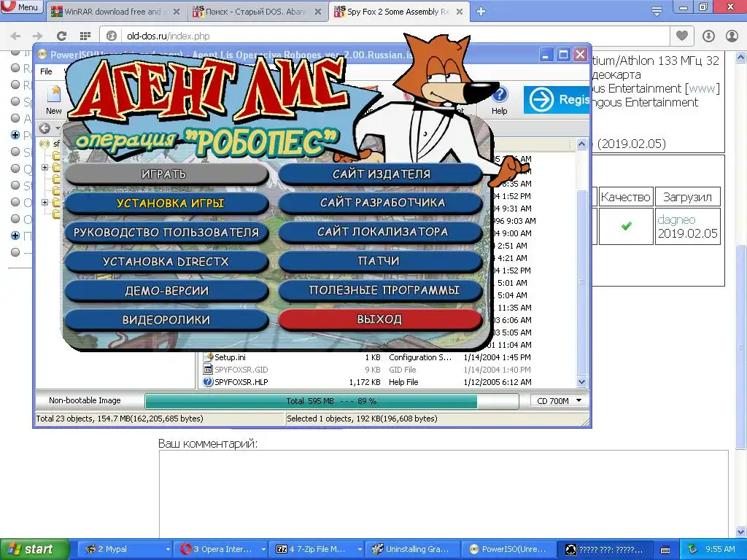Open РУКОВОДСТВО ПОЛЬЗОВАТЕЛЯ in the launcher
This screenshot has height=560, width=747.
point(166,233)
